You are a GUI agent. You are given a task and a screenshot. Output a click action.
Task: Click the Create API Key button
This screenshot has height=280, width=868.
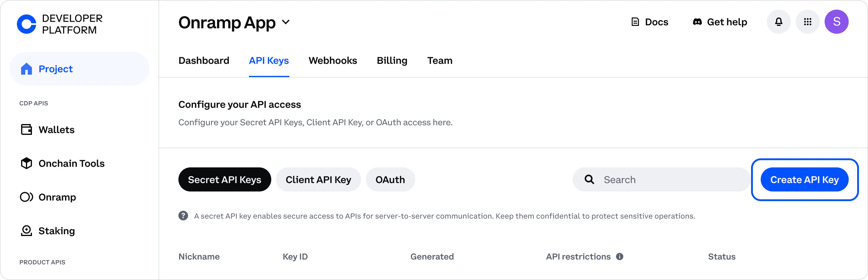805,179
